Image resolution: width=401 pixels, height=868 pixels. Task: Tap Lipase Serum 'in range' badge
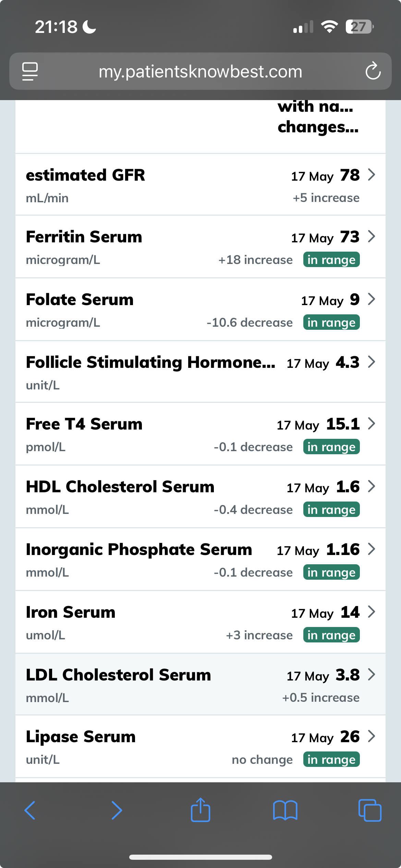(x=331, y=759)
